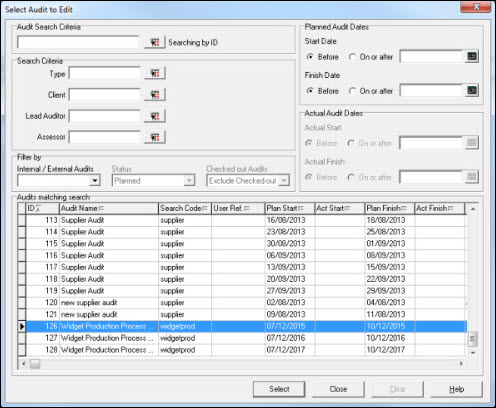Image resolution: width=496 pixels, height=408 pixels.
Task: Open the Lead Auditor lookup icon
Action: tap(155, 116)
